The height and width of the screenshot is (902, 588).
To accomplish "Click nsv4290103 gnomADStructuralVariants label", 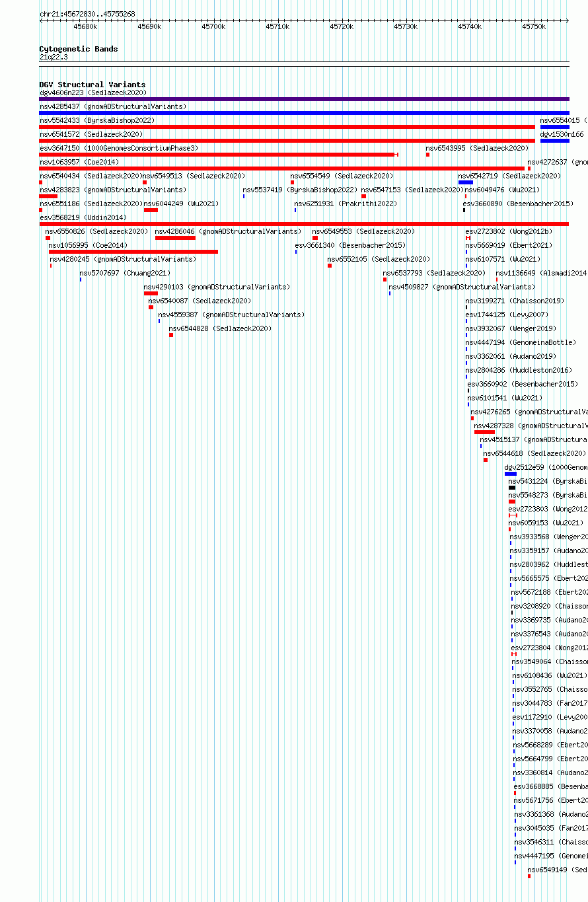I will [217, 287].
